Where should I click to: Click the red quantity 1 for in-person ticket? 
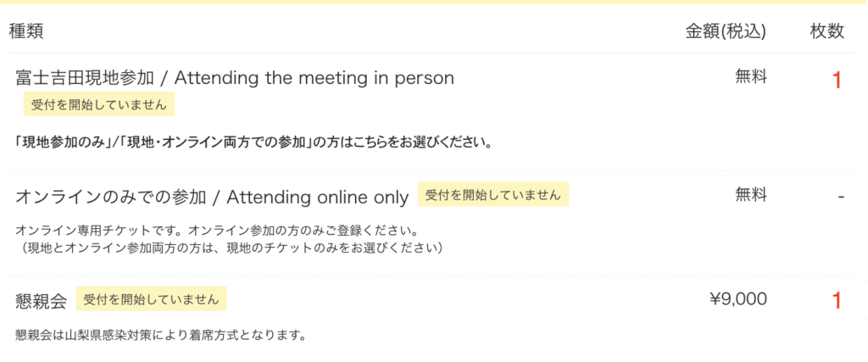click(837, 81)
